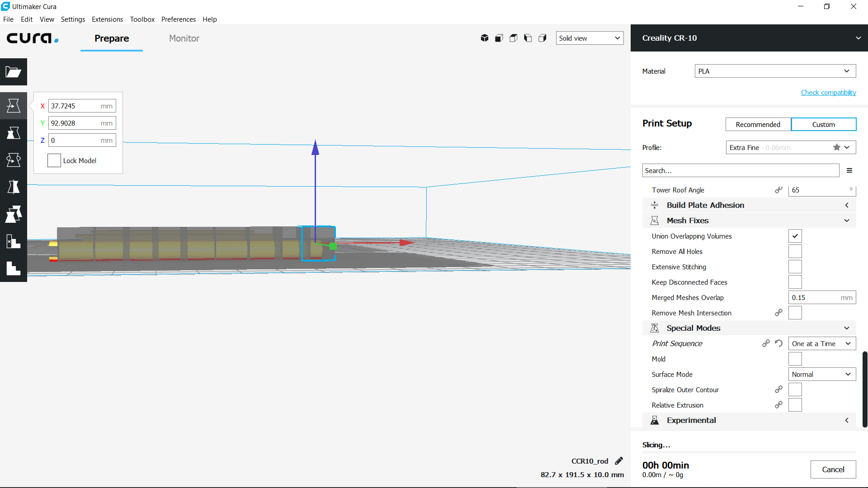
Task: Select the Scale tool
Action: (14, 132)
